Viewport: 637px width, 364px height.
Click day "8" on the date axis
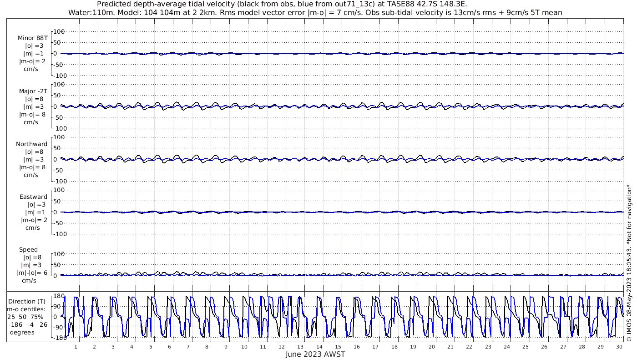click(x=207, y=347)
